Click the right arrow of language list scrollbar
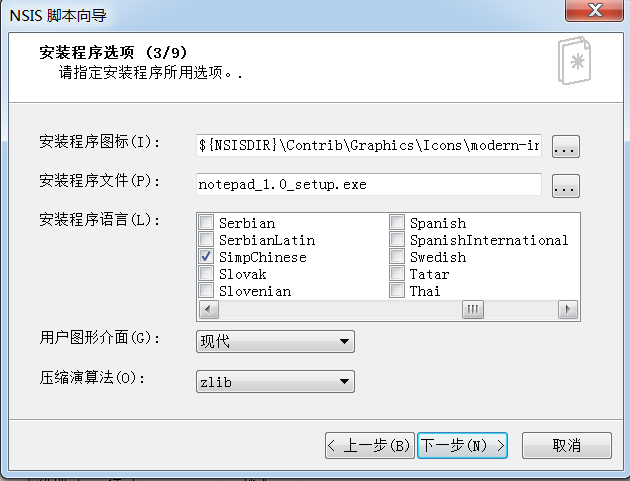 (568, 309)
